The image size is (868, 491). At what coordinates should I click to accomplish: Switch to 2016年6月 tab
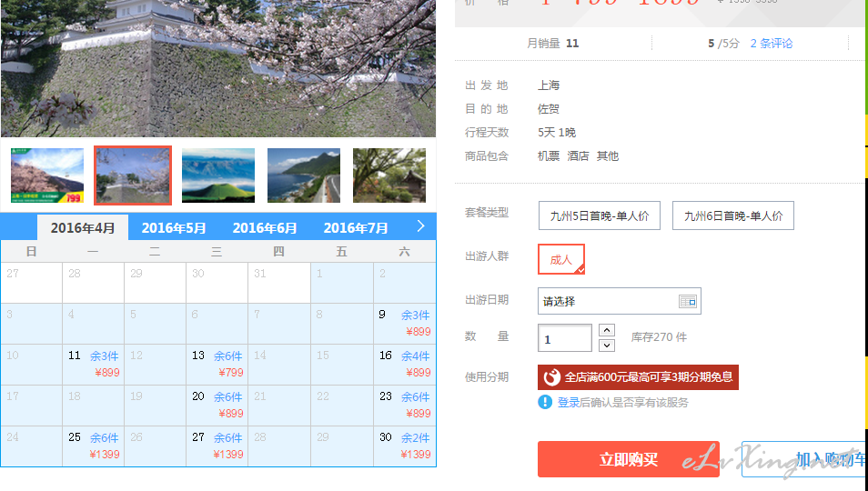265,228
